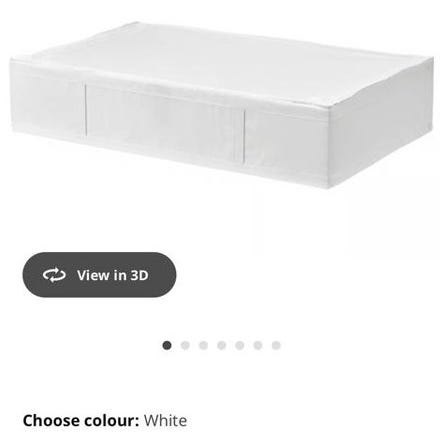Click the left vertical seam on the case front
The width and height of the screenshot is (443, 443).
click(86, 112)
